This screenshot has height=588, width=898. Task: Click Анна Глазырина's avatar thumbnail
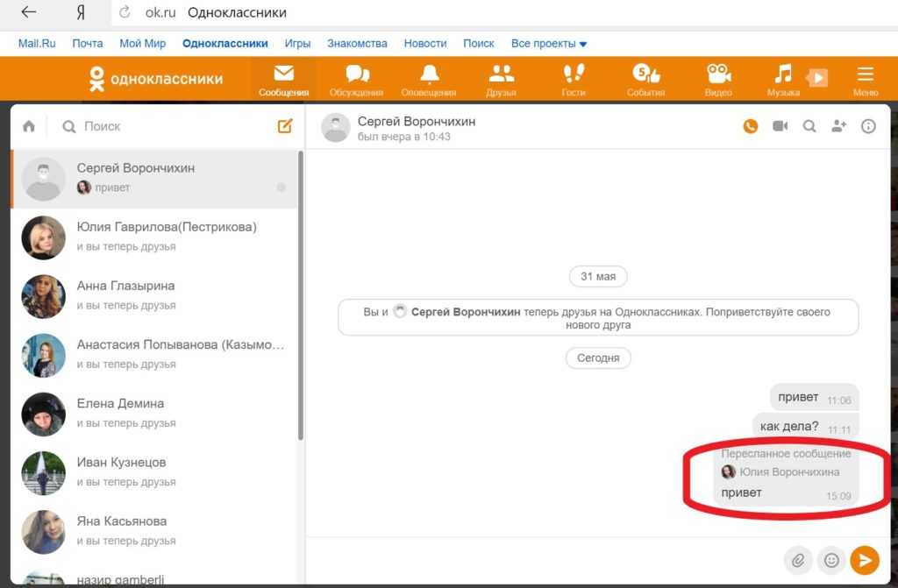(x=44, y=296)
